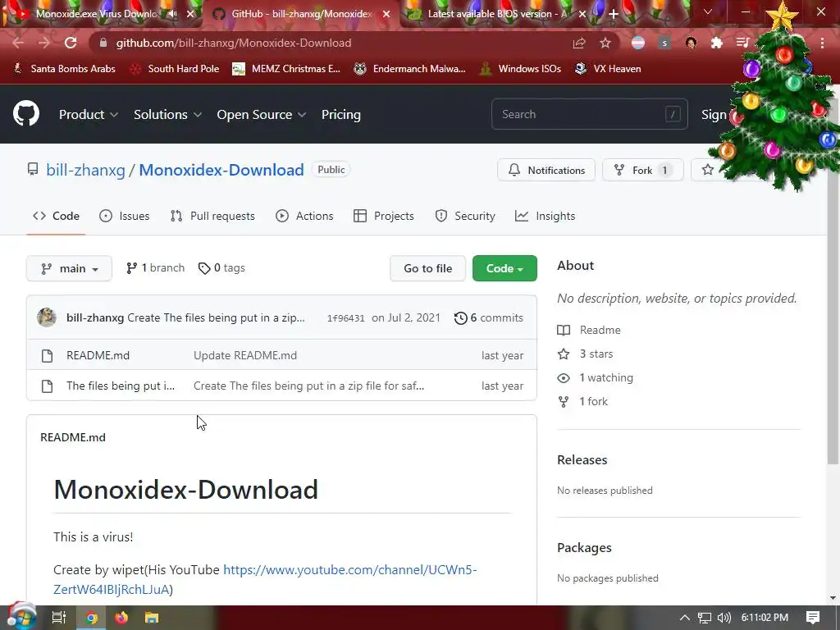Screen dimensions: 840x630
Task: Open the Update README.md commit message
Action: coord(244,355)
